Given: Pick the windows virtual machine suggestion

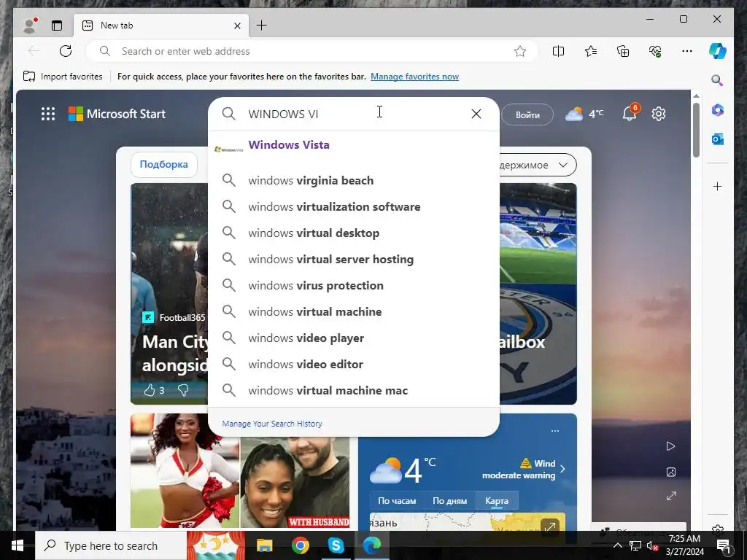Looking at the screenshot, I should pyautogui.click(x=354, y=311).
